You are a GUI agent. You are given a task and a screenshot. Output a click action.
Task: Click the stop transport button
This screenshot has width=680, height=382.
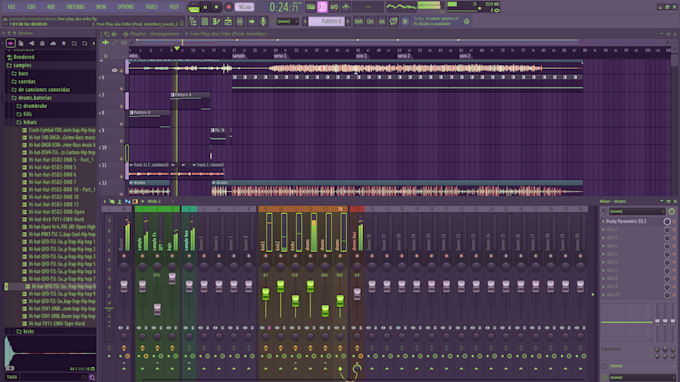coord(216,7)
